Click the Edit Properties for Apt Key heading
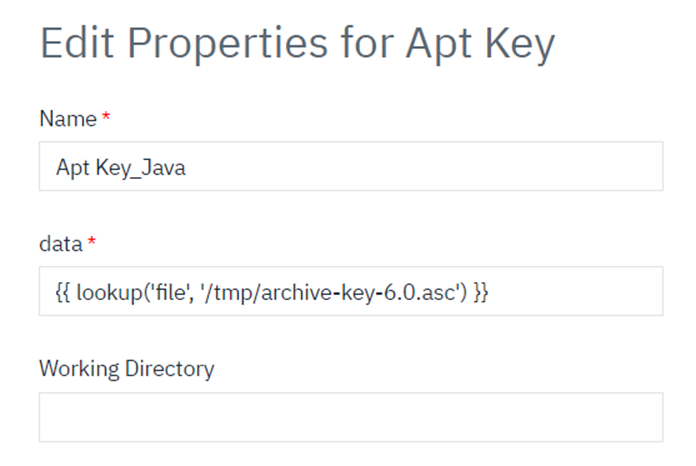Screen dimensions: 696x466 [297, 46]
